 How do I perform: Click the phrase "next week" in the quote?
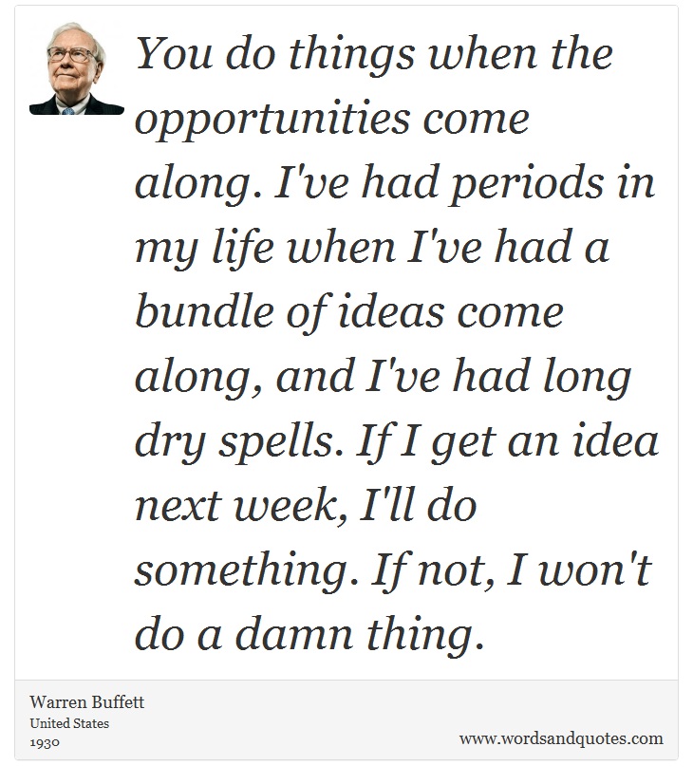click(x=241, y=506)
